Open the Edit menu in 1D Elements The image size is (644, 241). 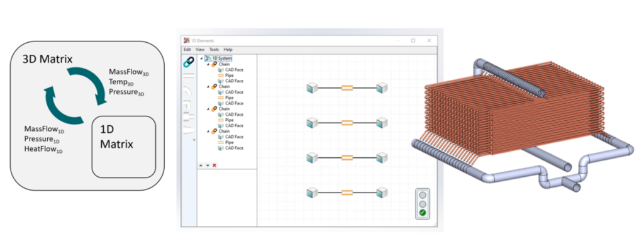(x=187, y=49)
